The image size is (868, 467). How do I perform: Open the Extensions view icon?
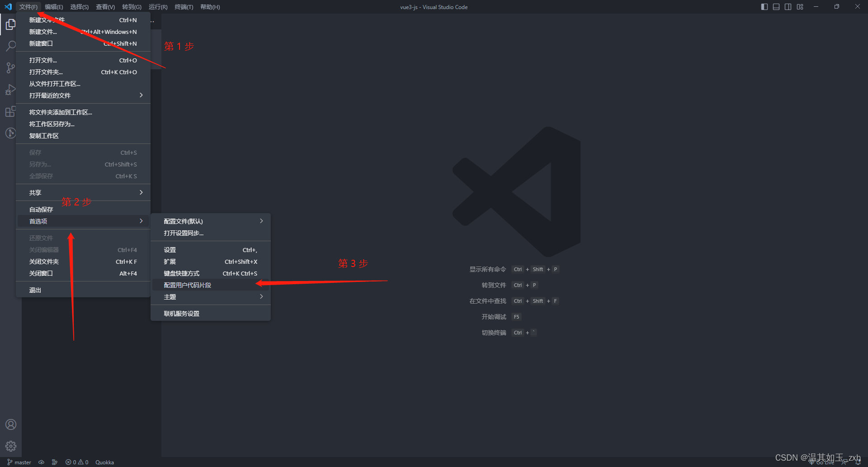coord(11,111)
